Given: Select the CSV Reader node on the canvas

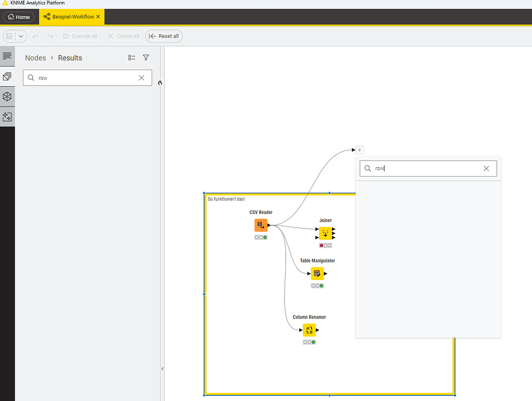Looking at the screenshot, I should pos(260,224).
